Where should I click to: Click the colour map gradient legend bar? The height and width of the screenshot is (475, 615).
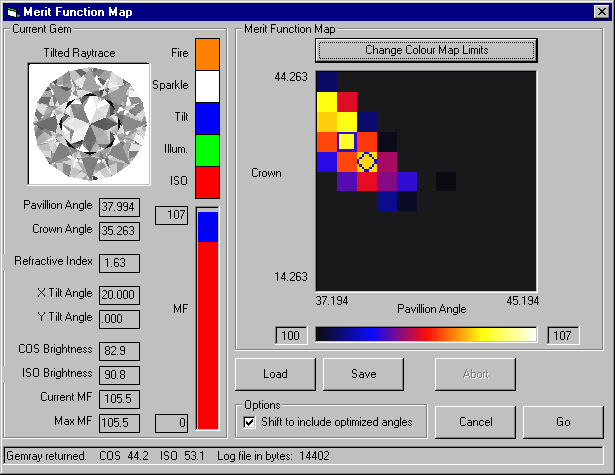(x=426, y=335)
